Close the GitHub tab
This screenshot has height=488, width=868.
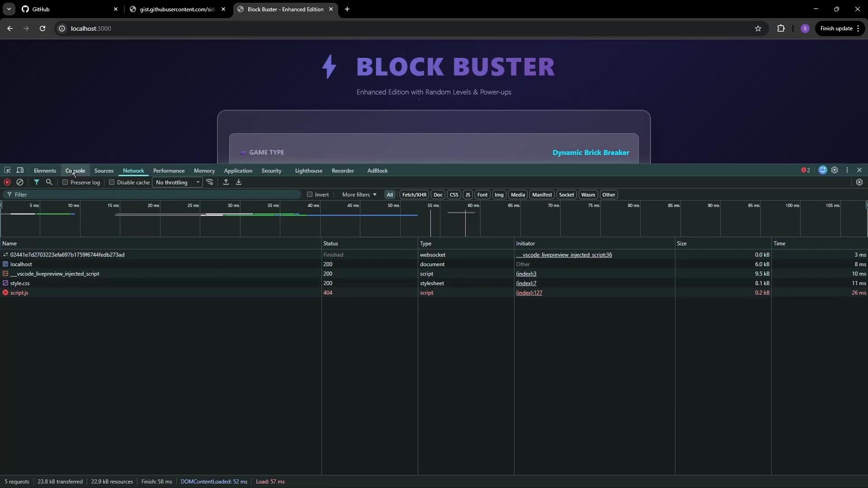(x=116, y=9)
